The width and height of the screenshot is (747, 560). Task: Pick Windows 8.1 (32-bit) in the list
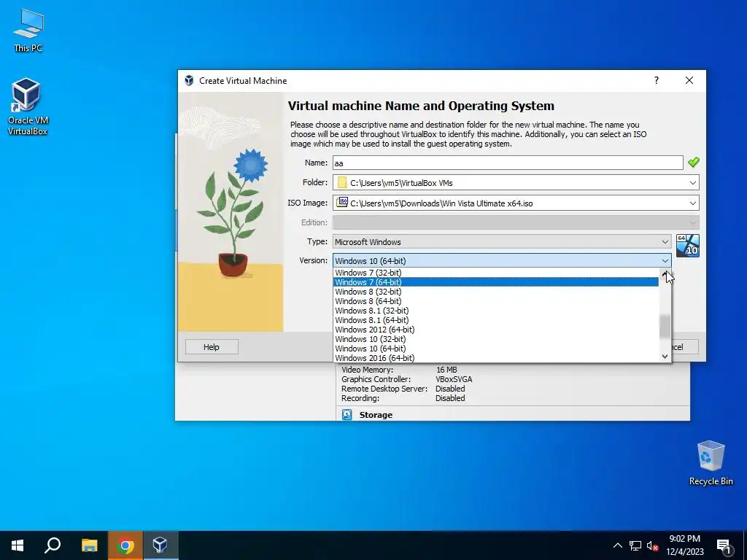[495, 311]
